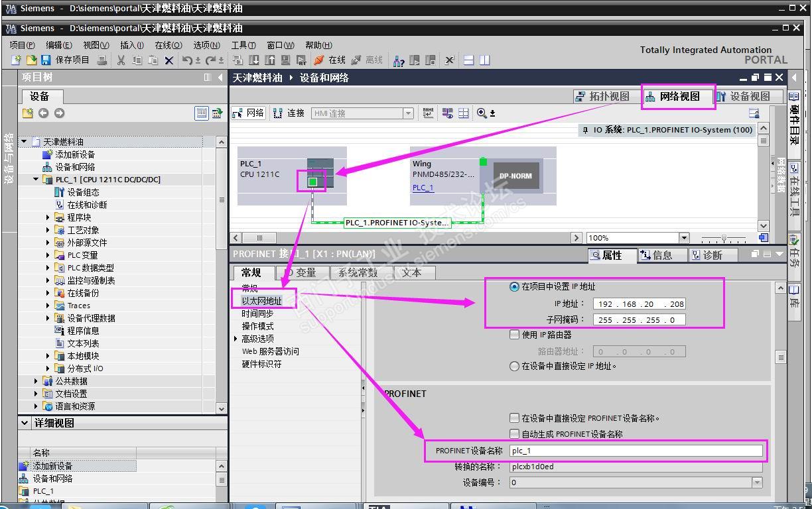Click the New project icon in main toolbar
Viewport: 812px width, 509px height.
17,60
